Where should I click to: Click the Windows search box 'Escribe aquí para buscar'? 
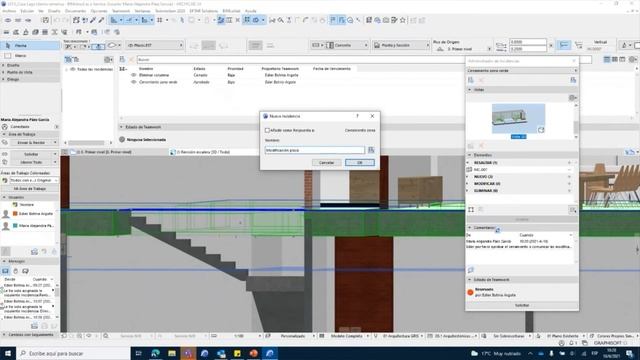click(x=73, y=353)
